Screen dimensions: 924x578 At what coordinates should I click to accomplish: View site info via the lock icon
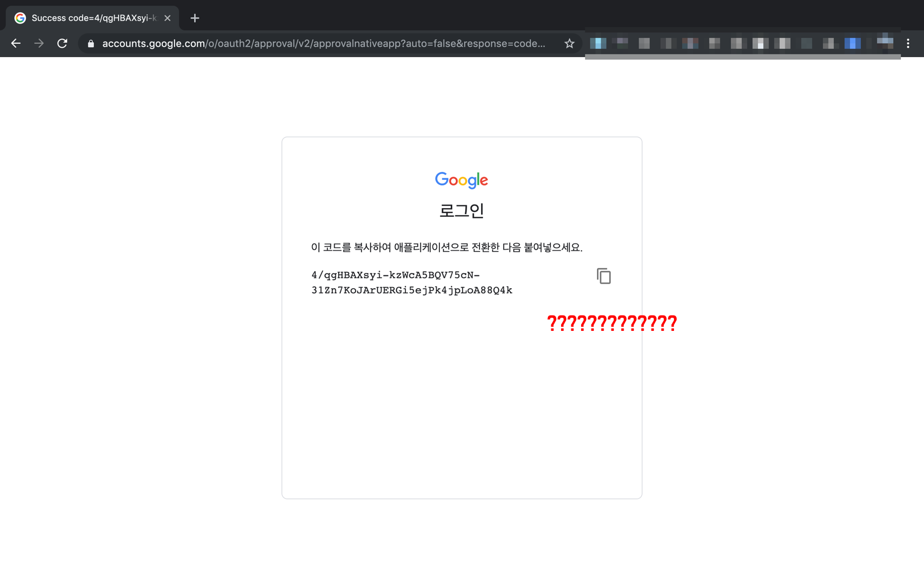click(91, 44)
